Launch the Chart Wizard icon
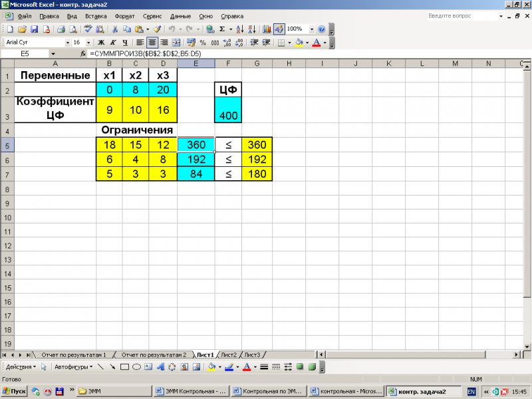This screenshot has width=532, height=399. 267,29
